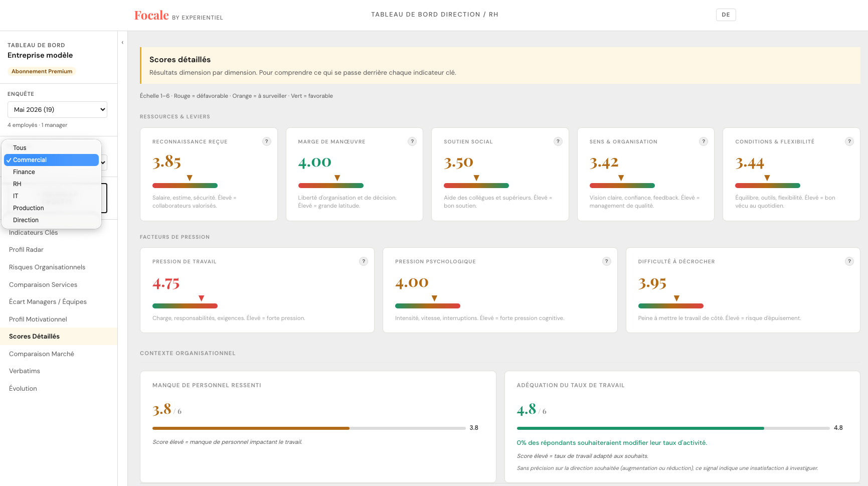Click Tableau de bord Direction / RH title
Screen dimensions: 868x486
click(435, 15)
